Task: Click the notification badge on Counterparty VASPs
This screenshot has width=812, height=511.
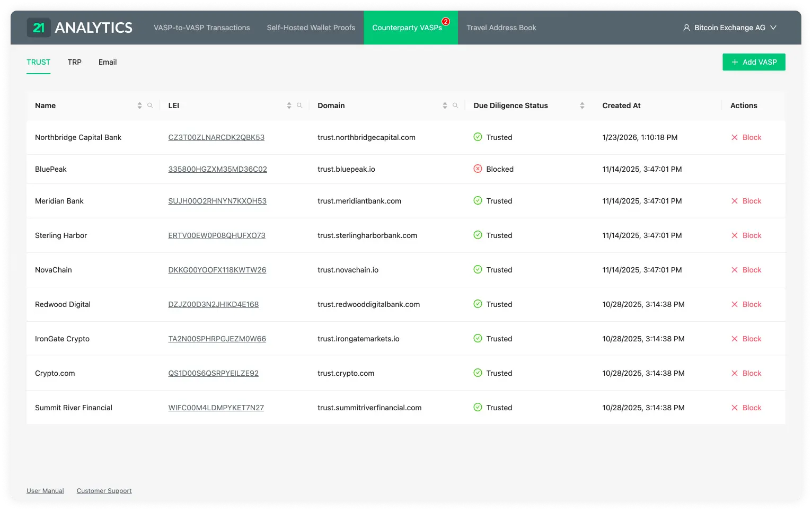Action: (446, 22)
